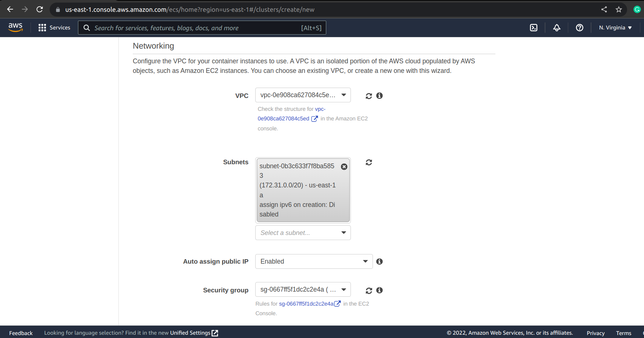Screen dimensions: 644x338
Task: Refresh the VPC list
Action: [369, 96]
